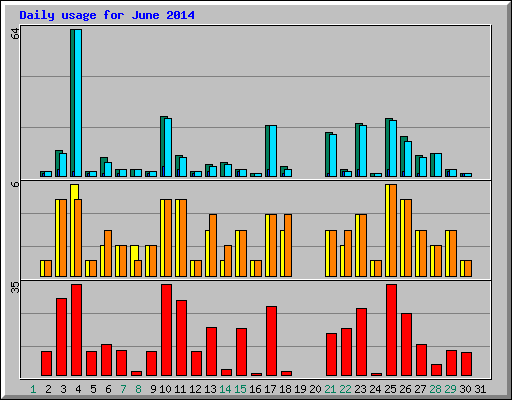The width and height of the screenshot is (512, 400).
Task: Click day 21 on the x-axis
Action: 330,389
